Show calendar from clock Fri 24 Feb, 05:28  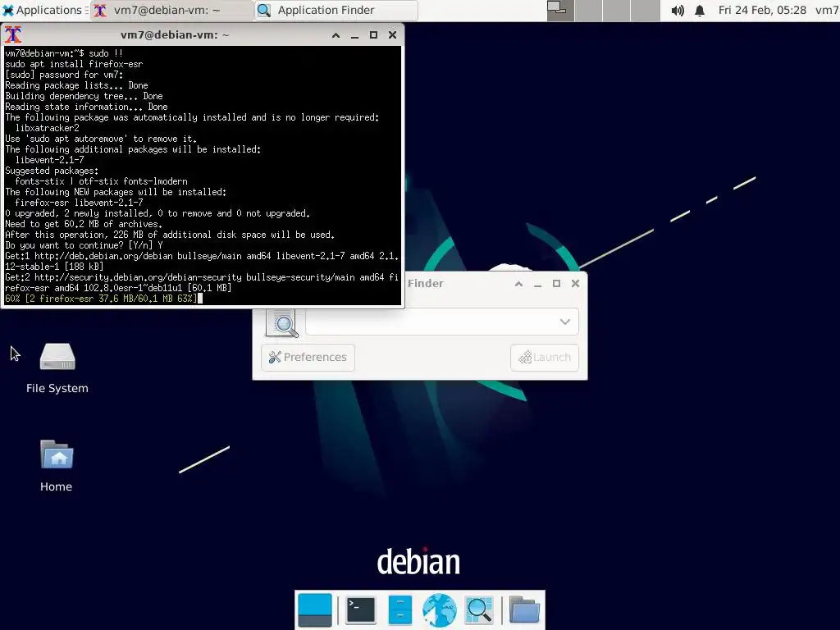point(762,10)
